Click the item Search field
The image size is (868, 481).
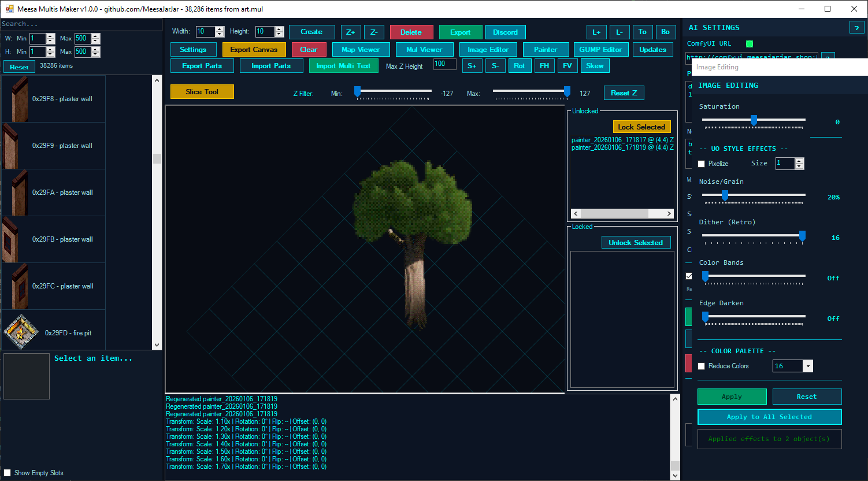click(x=81, y=24)
